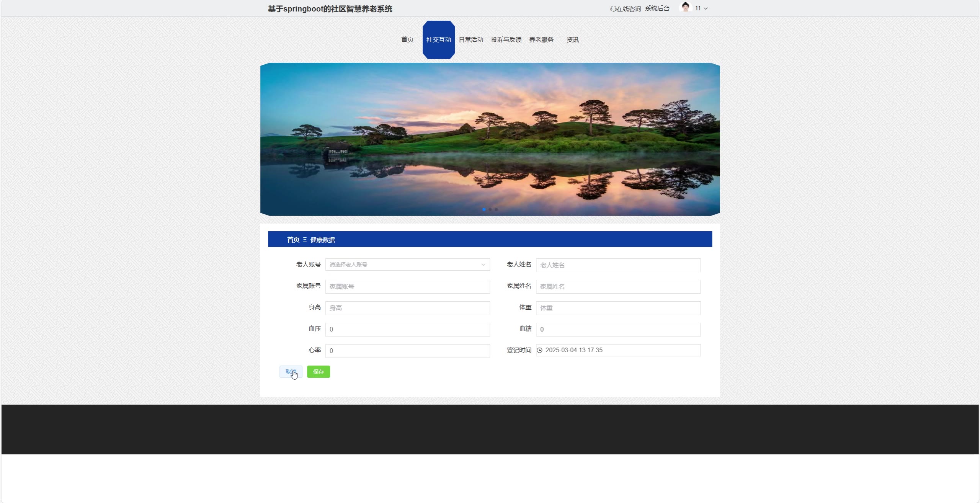Click into the 血压 input field

click(407, 330)
